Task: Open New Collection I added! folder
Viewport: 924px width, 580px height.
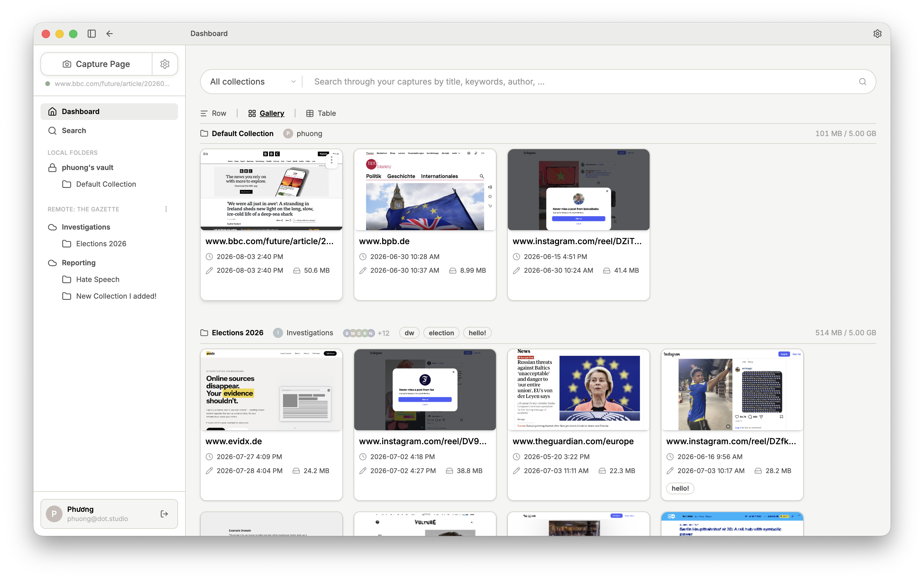Action: click(x=109, y=296)
